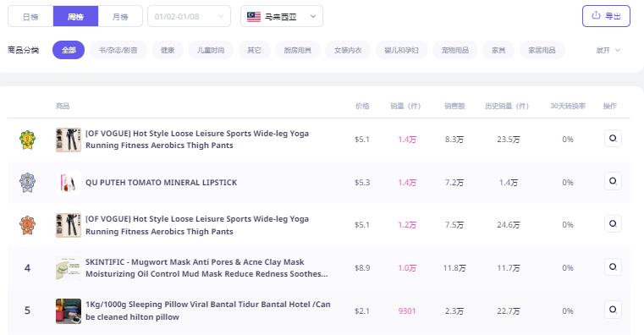Open the 马来西亚 country dropdown
The image size is (644, 335).
point(282,16)
